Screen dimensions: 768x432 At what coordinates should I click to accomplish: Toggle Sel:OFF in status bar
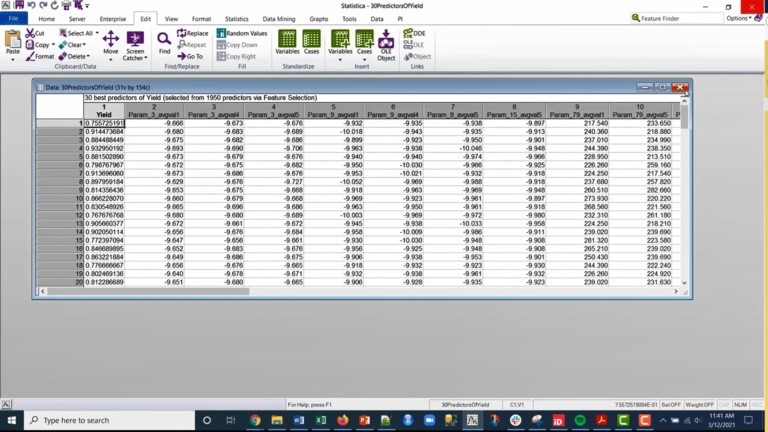pos(671,405)
